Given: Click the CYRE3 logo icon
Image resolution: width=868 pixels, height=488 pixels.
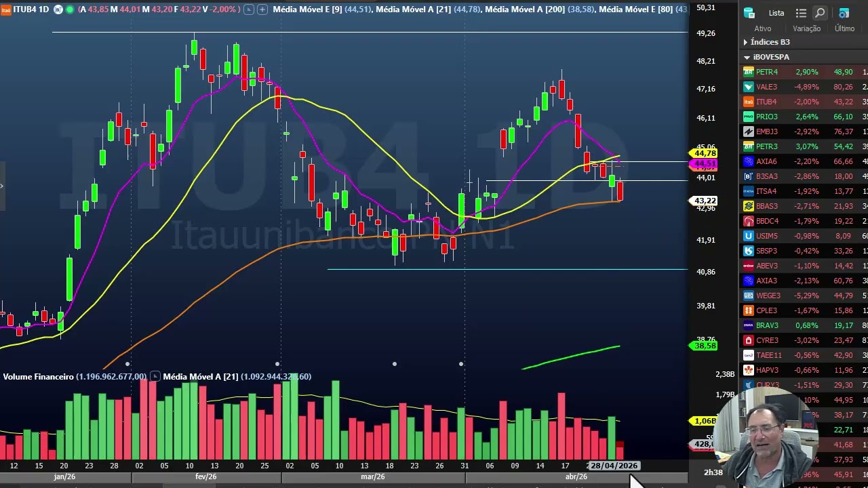Looking at the screenshot, I should click(749, 340).
